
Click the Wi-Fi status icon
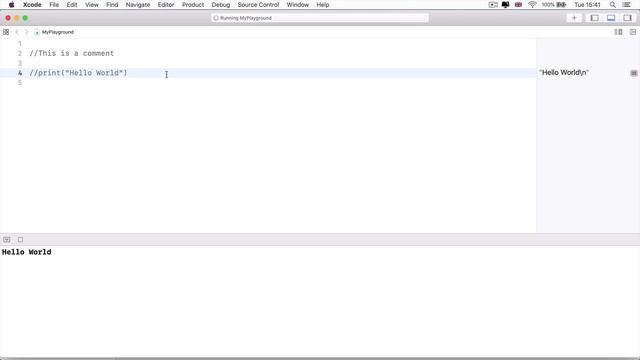coord(532,5)
